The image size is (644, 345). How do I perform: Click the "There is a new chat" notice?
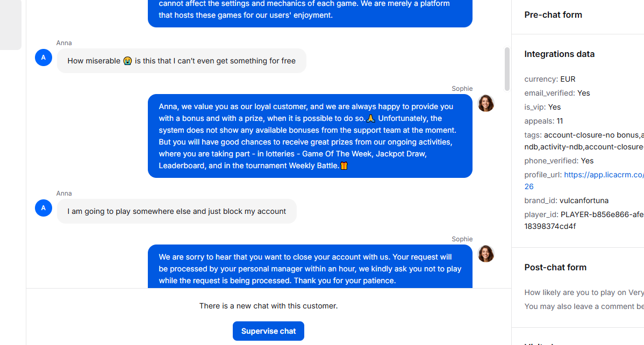point(268,306)
